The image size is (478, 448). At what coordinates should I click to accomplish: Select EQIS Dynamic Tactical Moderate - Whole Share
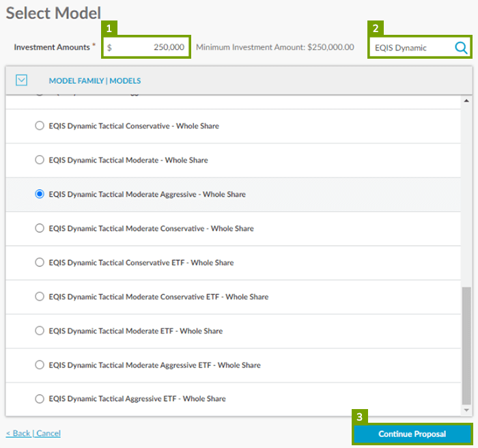(x=40, y=160)
